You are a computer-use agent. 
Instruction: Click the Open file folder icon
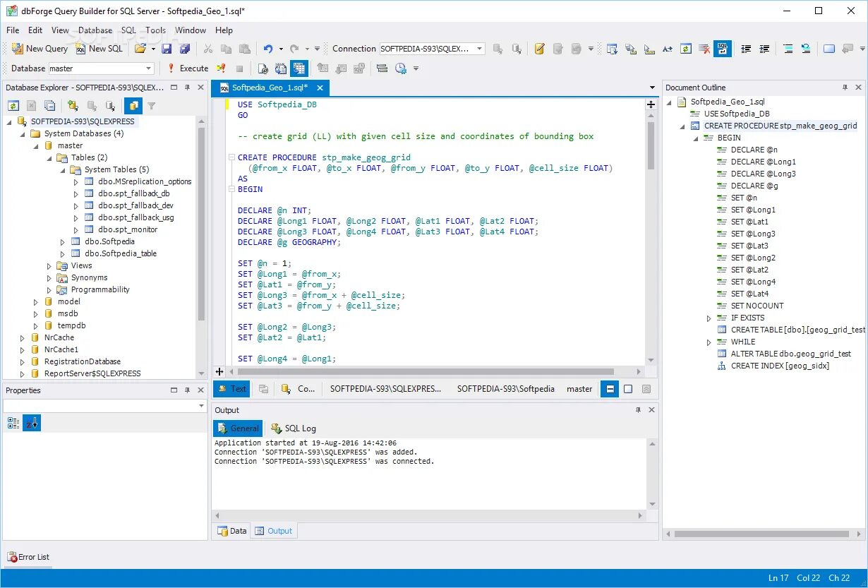pyautogui.click(x=140, y=49)
